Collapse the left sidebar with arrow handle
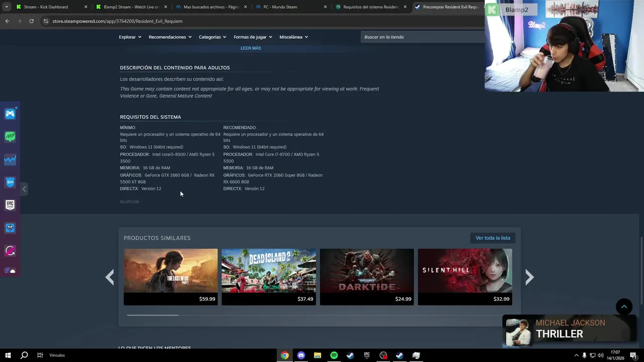Image resolution: width=644 pixels, height=362 pixels. coord(24,189)
